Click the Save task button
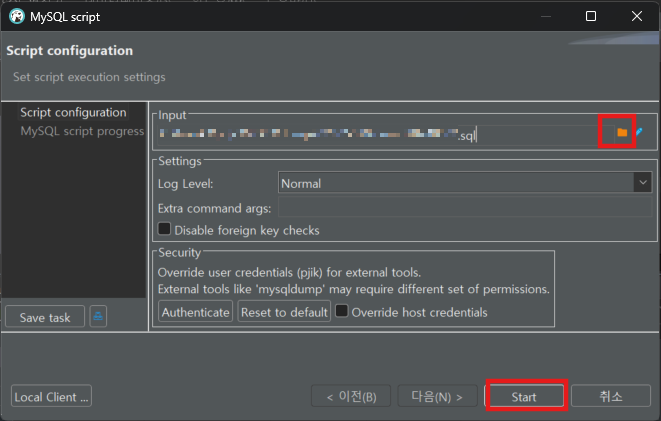Screen dimensions: 661x421 (x=45, y=316)
